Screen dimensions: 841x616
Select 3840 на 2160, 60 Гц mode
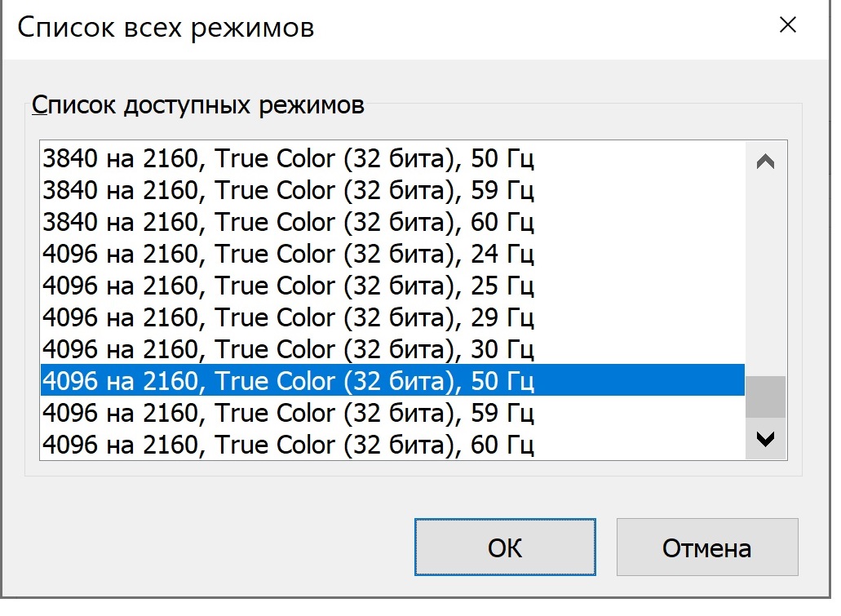(287, 222)
